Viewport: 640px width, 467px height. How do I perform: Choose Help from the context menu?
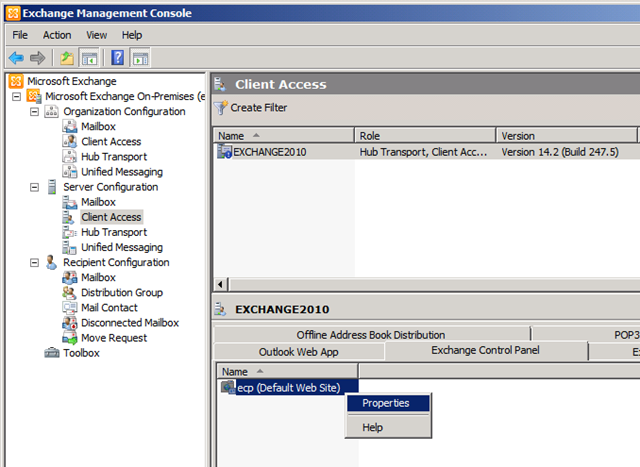(x=388, y=427)
